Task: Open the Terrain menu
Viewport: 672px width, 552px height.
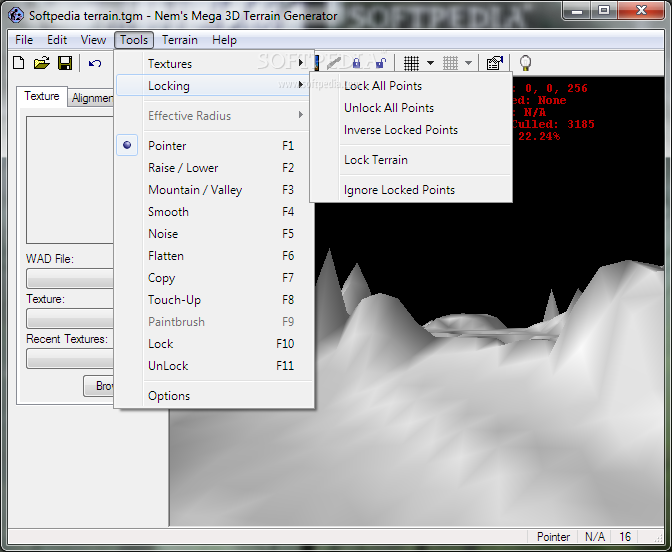Action: pos(180,40)
